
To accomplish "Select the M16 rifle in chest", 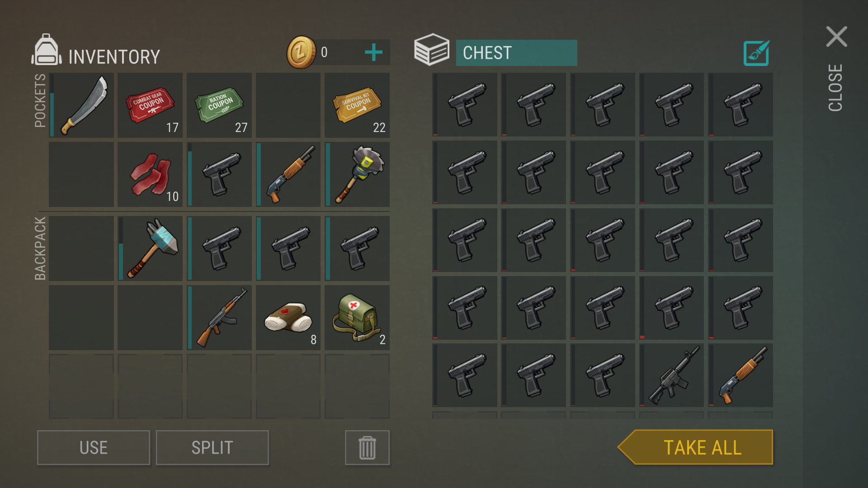I will (671, 375).
